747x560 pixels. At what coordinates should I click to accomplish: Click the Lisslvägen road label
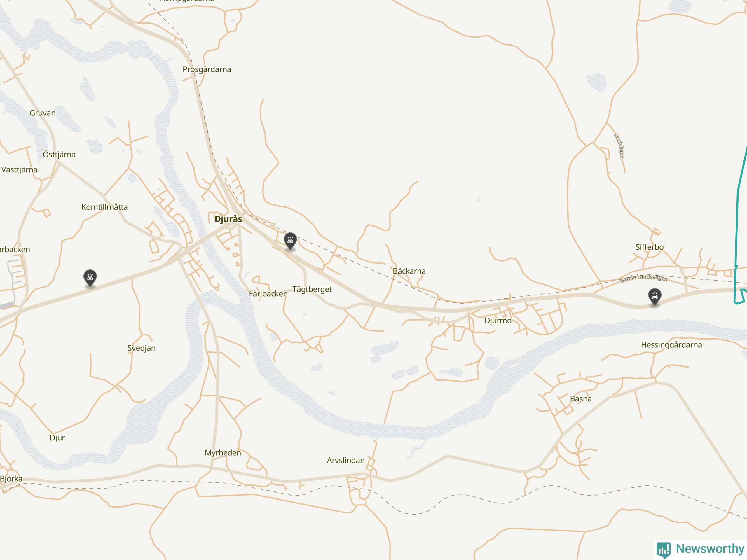(619, 146)
